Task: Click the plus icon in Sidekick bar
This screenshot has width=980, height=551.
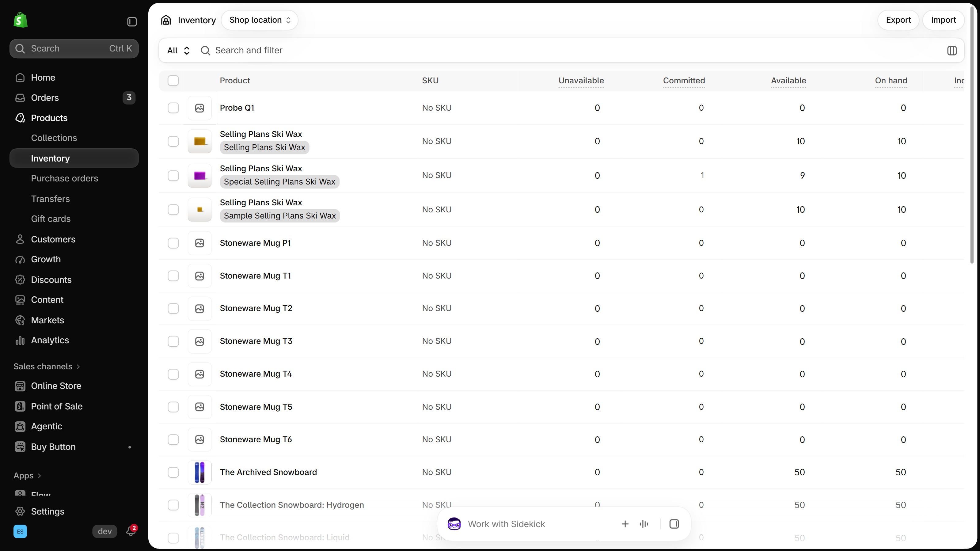Action: click(625, 524)
